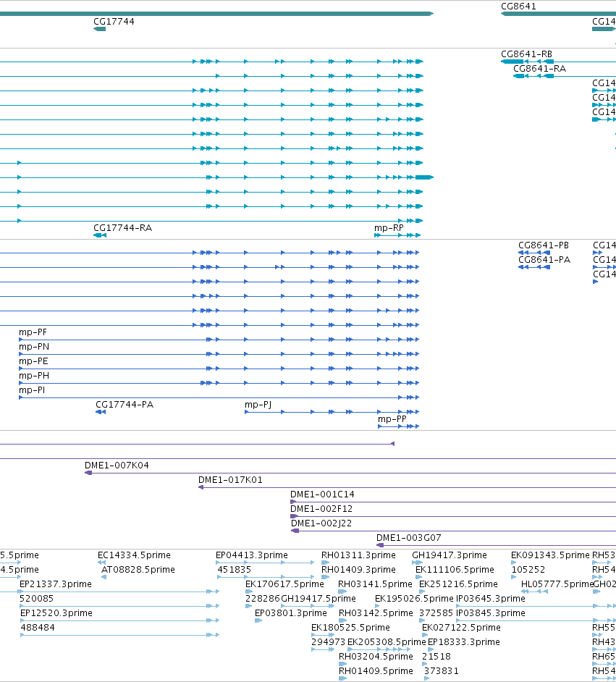Click the 520085 feature label
Image resolution: width=616 pixels, height=682 pixels.
click(x=36, y=599)
